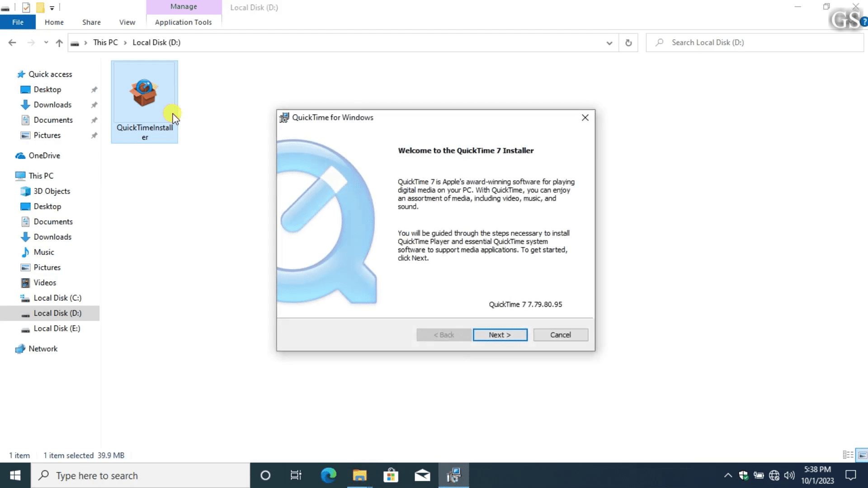
Task: Open Cortana from the taskbar
Action: 265,475
